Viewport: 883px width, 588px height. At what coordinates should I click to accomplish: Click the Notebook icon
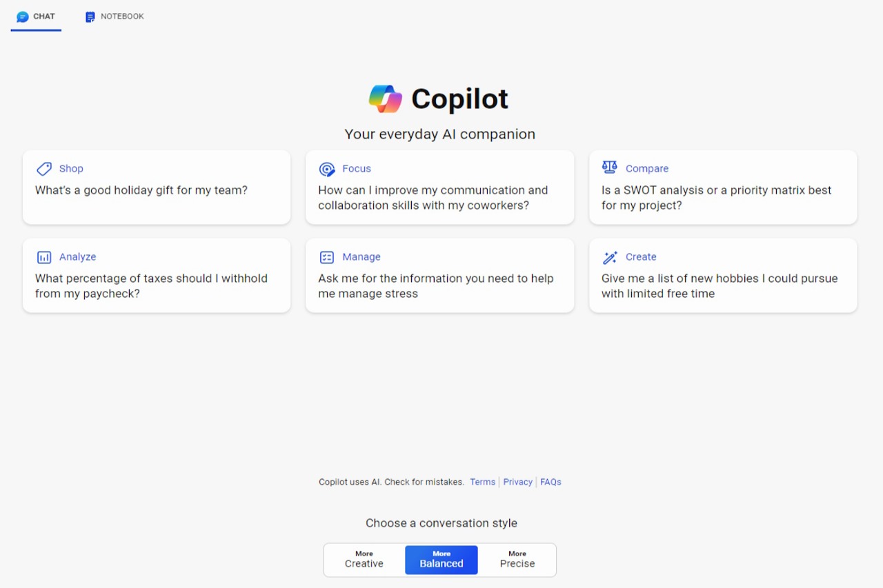pyautogui.click(x=90, y=17)
